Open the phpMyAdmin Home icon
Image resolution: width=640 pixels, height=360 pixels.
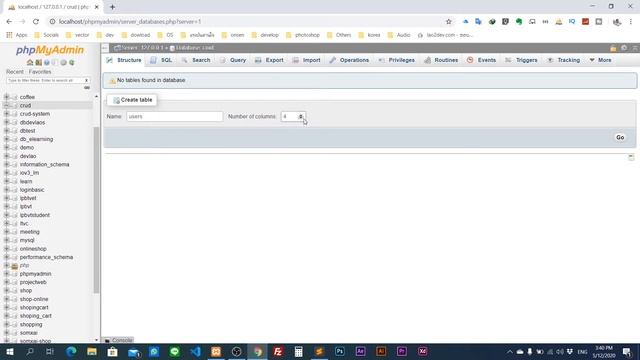(30, 62)
